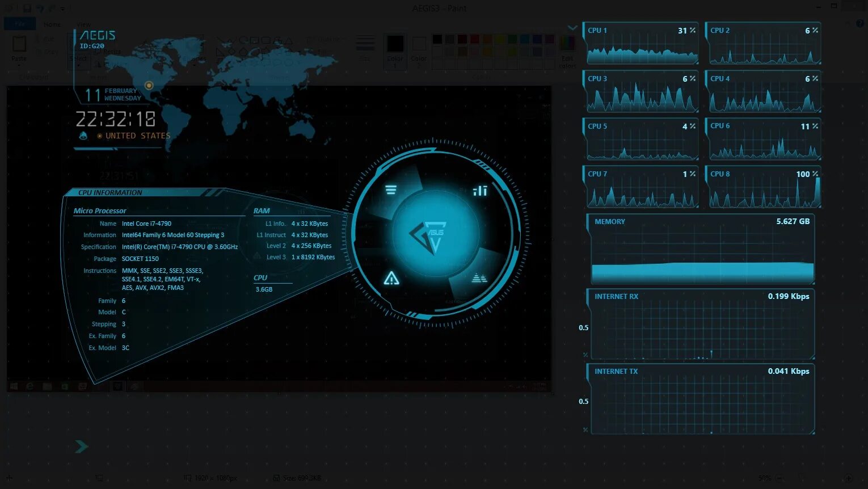The width and height of the screenshot is (868, 489).
Task: Click the location marker on world map
Action: pyautogui.click(x=149, y=86)
